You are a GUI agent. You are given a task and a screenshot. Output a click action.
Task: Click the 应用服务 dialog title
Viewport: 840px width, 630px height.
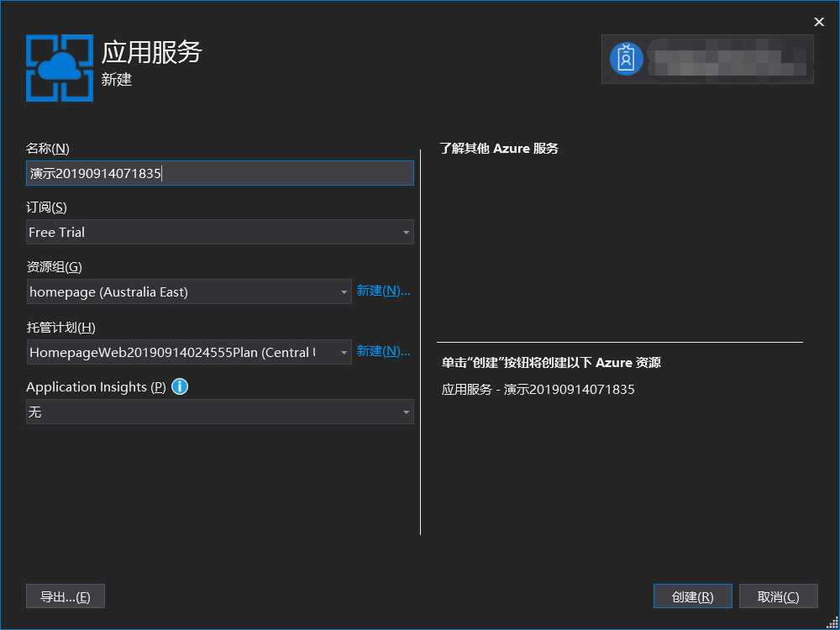tap(151, 52)
